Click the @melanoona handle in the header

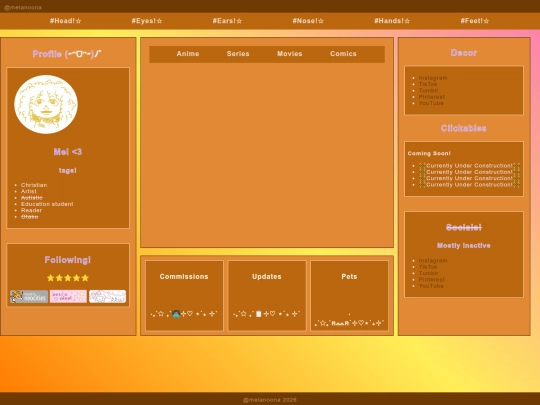click(23, 7)
